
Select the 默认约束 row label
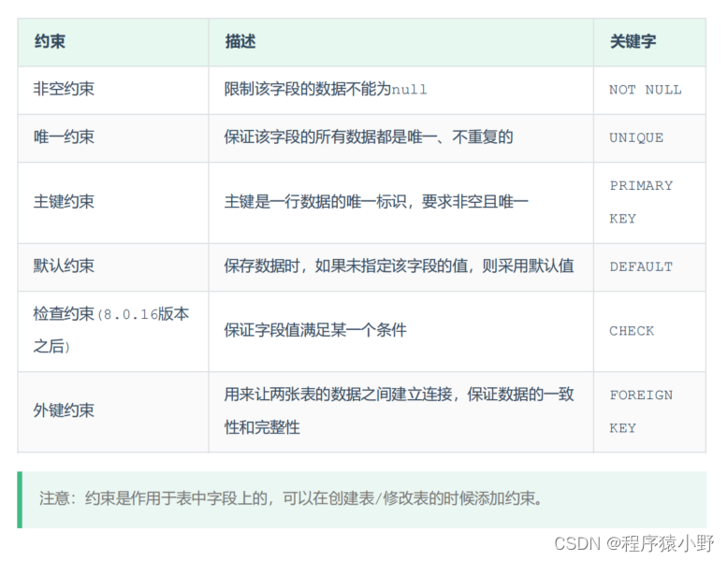(64, 266)
